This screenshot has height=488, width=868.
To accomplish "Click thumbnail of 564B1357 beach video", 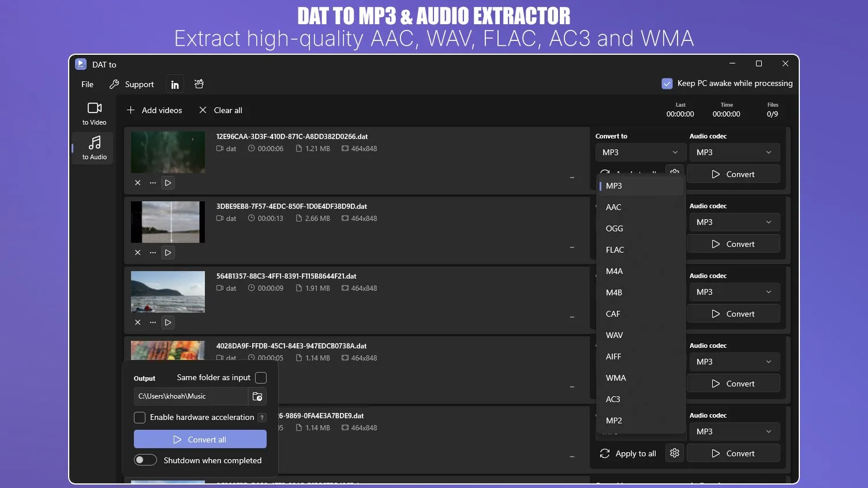I will (168, 292).
